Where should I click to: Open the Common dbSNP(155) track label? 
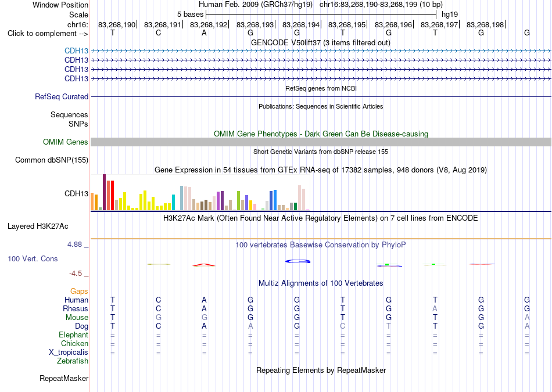(x=52, y=160)
